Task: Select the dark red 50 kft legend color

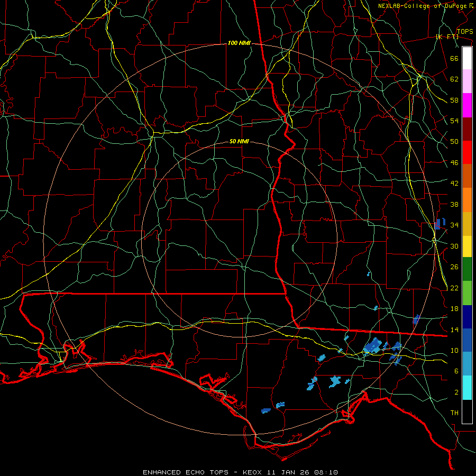Action: pos(467,129)
